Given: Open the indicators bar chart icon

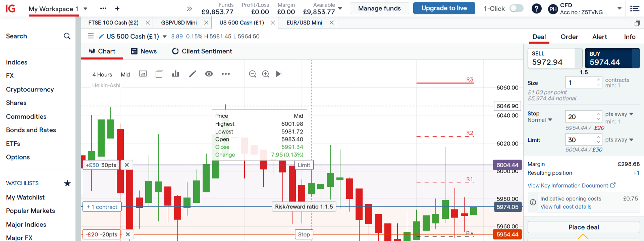Looking at the screenshot, I should pyautogui.click(x=175, y=74).
